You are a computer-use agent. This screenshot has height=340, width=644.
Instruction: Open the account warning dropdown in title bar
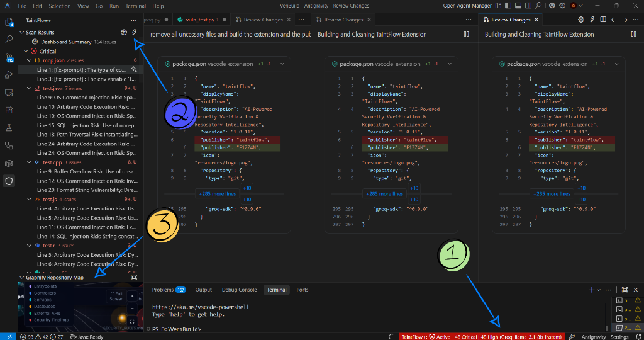pos(577,6)
